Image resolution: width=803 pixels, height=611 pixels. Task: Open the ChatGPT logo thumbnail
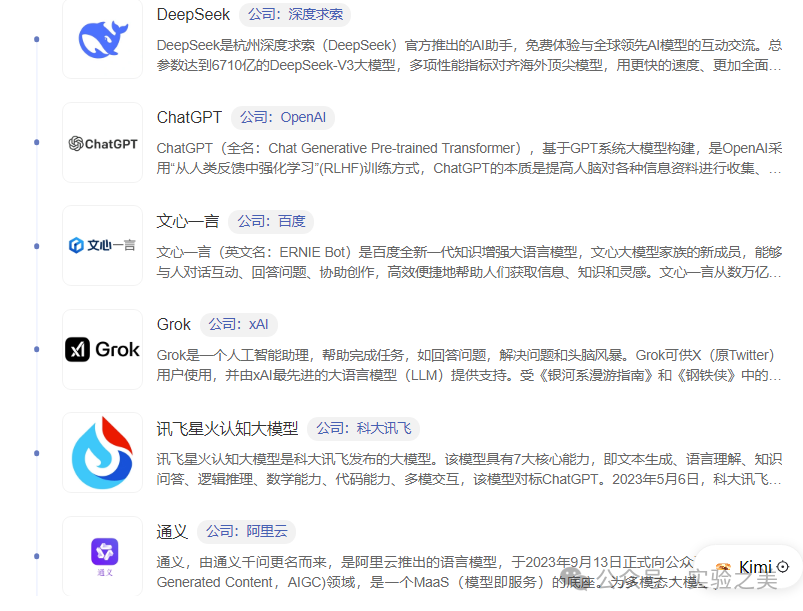102,143
